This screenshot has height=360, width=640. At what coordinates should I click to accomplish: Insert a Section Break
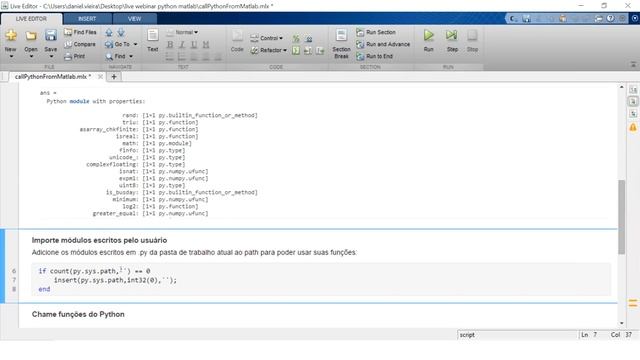tap(341, 44)
